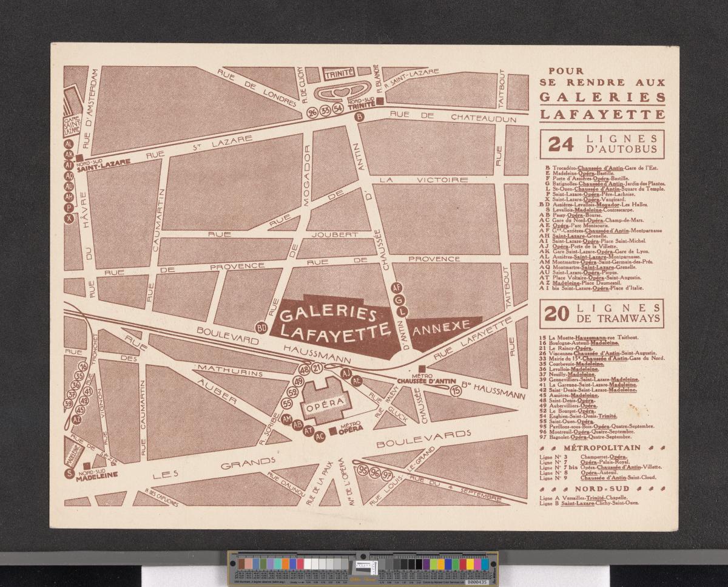Click the Métro Opéra station square

pyautogui.click(x=332, y=432)
